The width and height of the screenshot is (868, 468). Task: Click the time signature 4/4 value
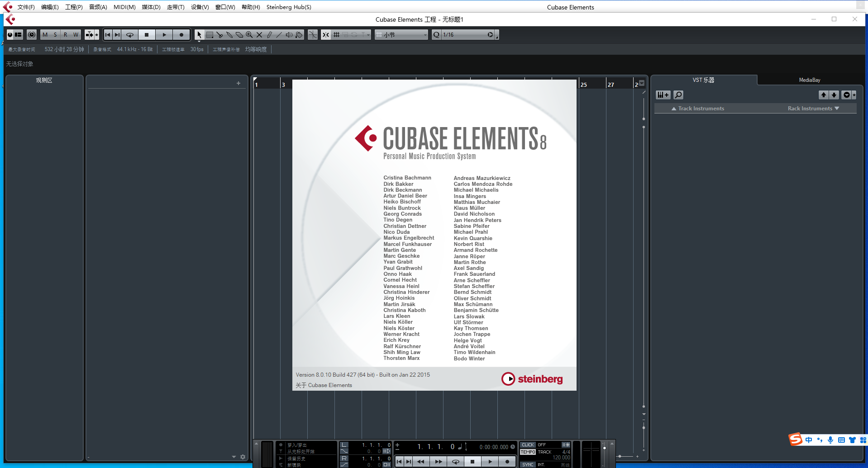coord(566,452)
